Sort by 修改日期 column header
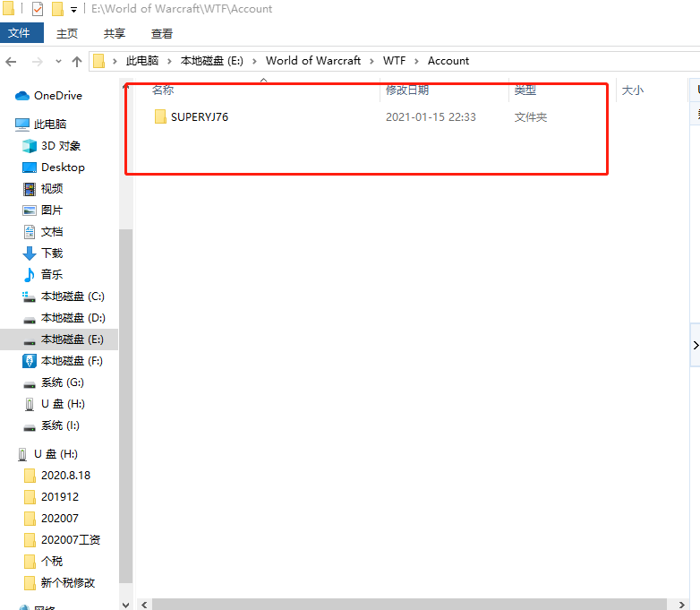Viewport: 700px width, 610px height. [x=407, y=90]
